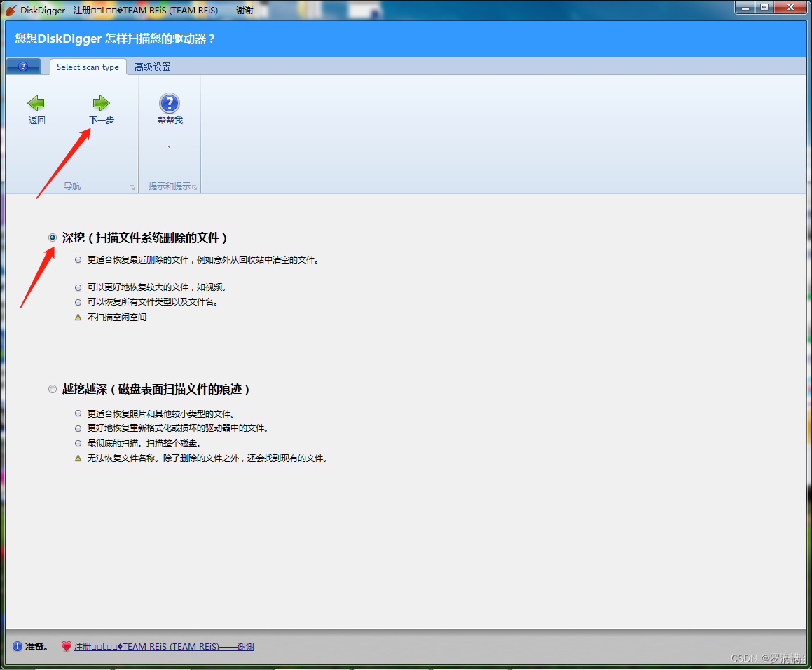Screen dimensions: 812x670
Task: Maximize the DiskDigger window
Action: point(764,7)
